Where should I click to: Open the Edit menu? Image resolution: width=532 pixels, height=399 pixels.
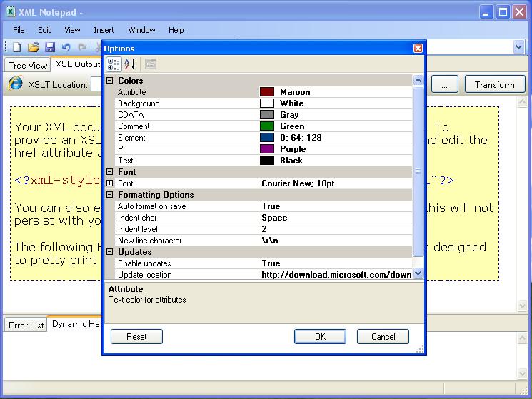coord(44,30)
